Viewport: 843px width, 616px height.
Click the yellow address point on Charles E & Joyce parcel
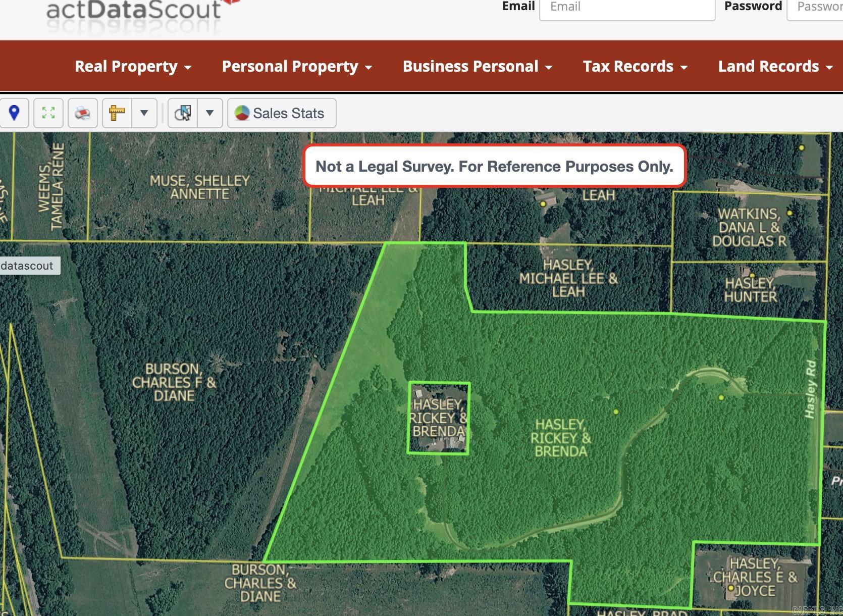tap(730, 588)
